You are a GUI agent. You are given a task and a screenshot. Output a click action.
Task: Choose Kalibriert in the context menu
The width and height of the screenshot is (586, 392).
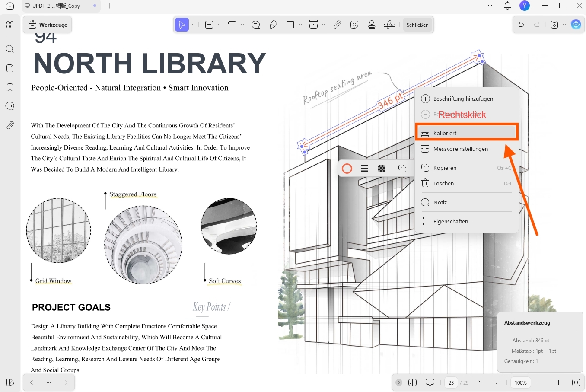click(x=467, y=132)
